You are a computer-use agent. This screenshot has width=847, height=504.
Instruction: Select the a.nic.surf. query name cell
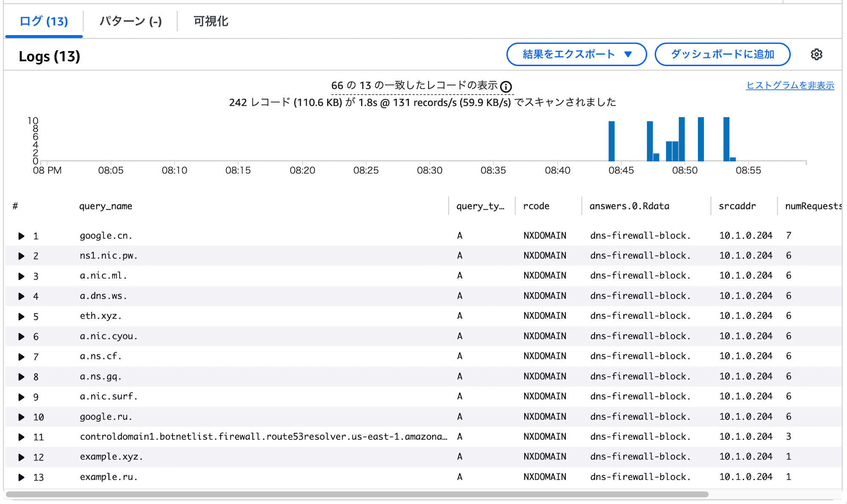pyautogui.click(x=109, y=396)
